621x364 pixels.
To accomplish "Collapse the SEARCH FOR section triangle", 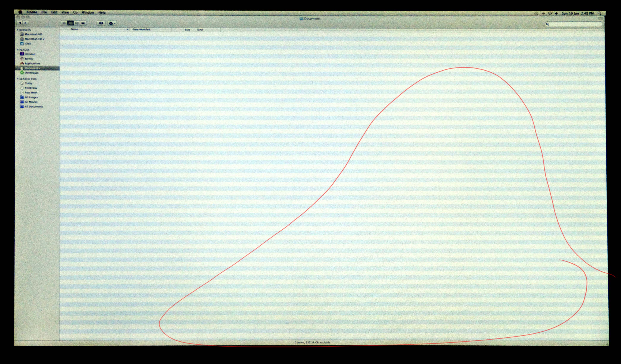I will point(18,78).
